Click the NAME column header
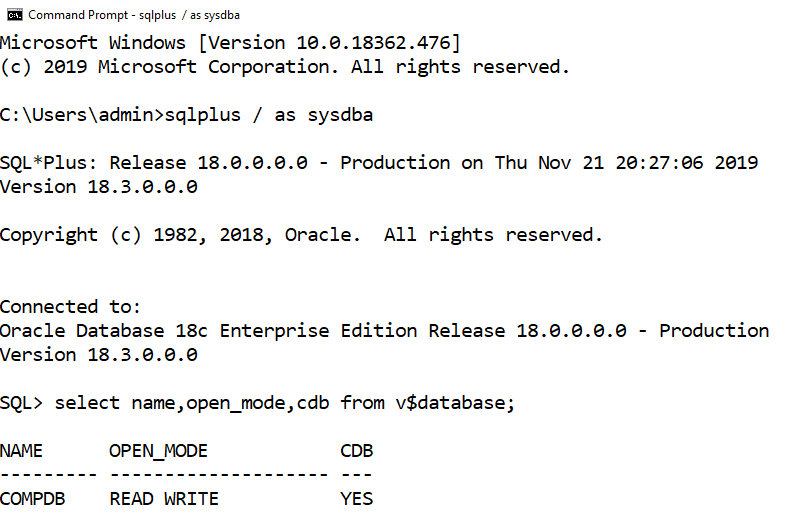The width and height of the screenshot is (802, 531). coord(22,451)
